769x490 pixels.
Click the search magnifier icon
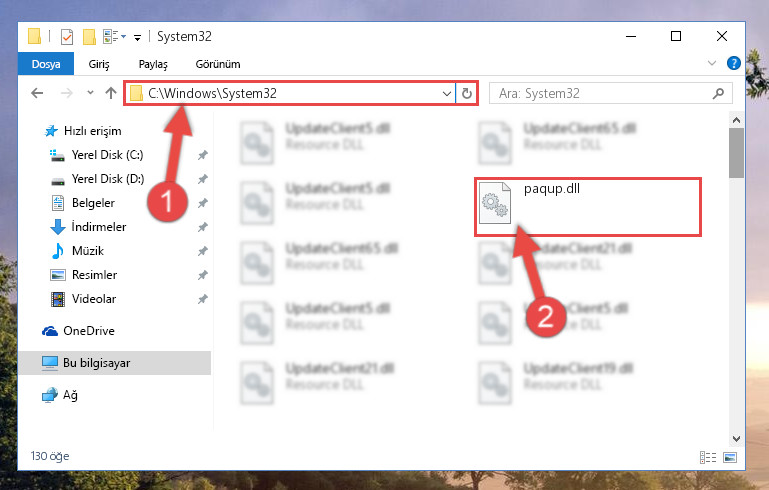718,93
